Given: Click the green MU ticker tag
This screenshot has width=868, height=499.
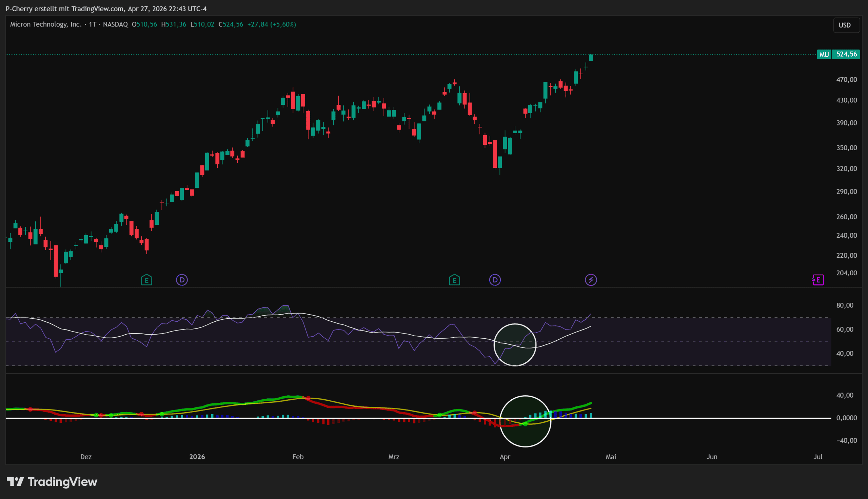Looking at the screenshot, I should coord(824,55).
